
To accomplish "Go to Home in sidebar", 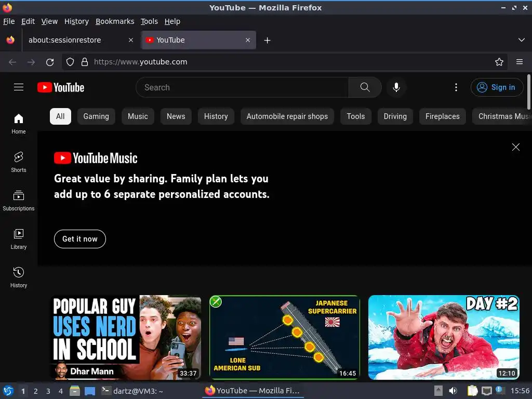I will tap(19, 124).
